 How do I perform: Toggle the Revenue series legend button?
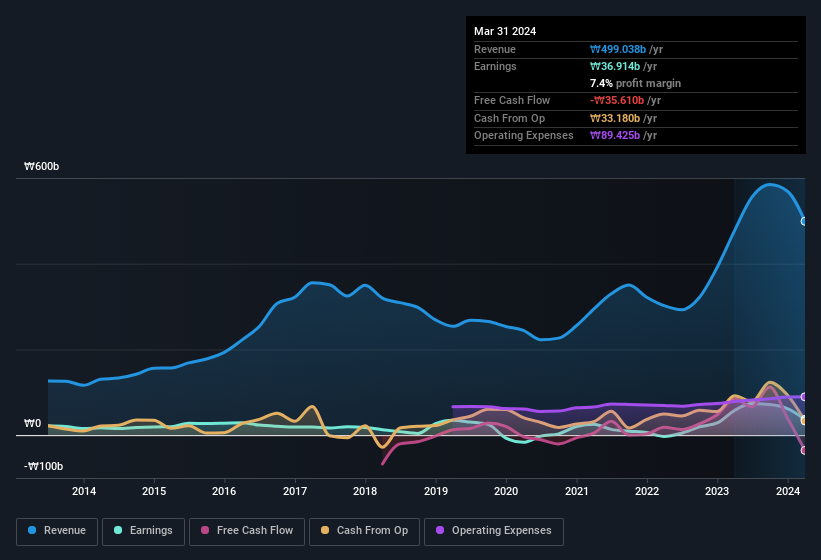pyautogui.click(x=57, y=531)
